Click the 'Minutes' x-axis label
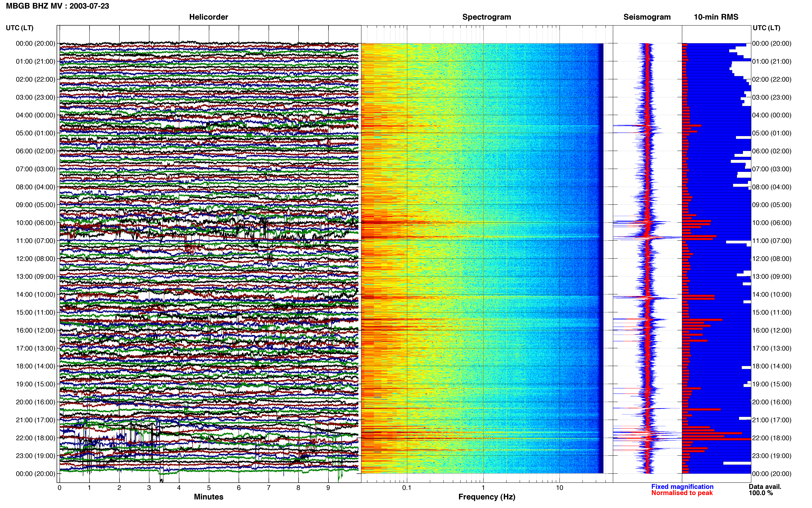This screenshot has height=508, width=812. [209, 497]
